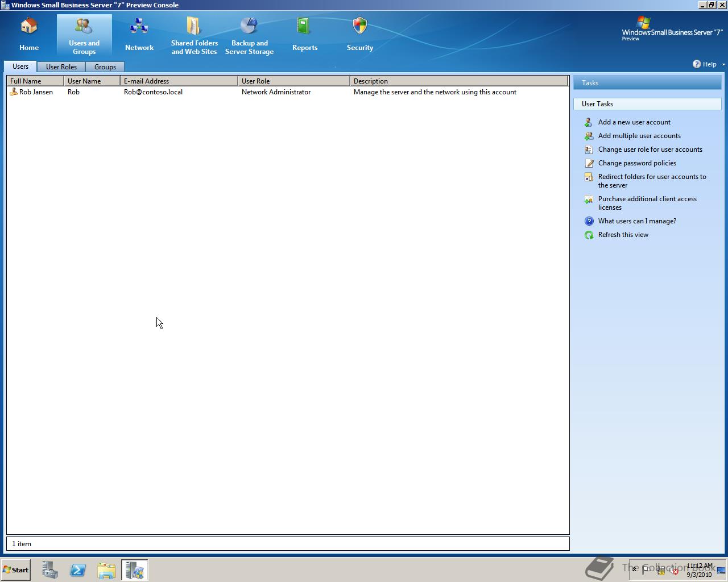Expand the Help dropdown arrow
The height and width of the screenshot is (582, 728).
723,65
